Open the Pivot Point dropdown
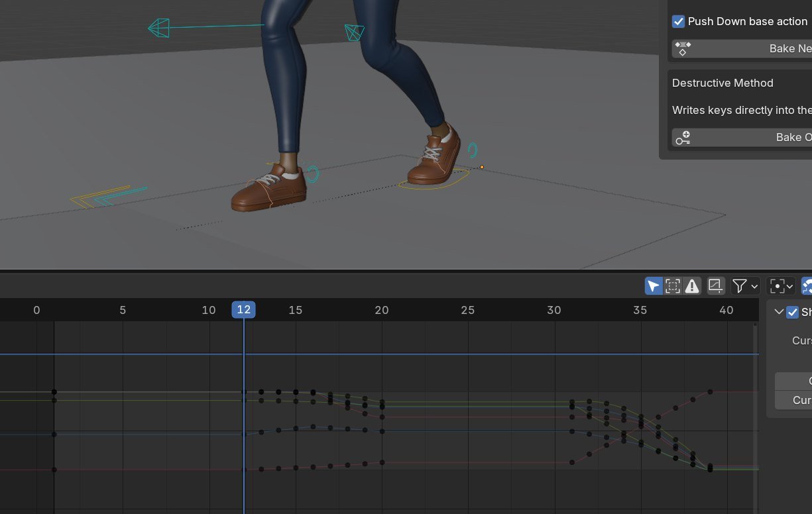The image size is (812, 514). 780,286
